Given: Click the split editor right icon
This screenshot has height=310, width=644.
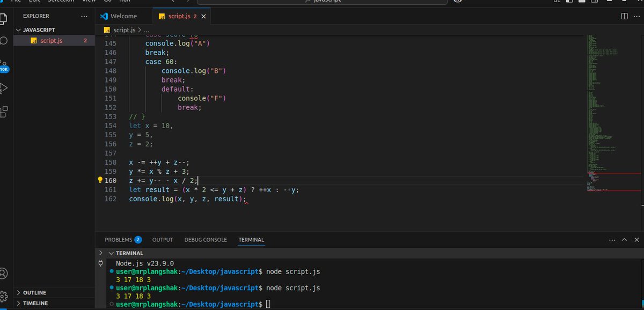Looking at the screenshot, I should pyautogui.click(x=624, y=16).
